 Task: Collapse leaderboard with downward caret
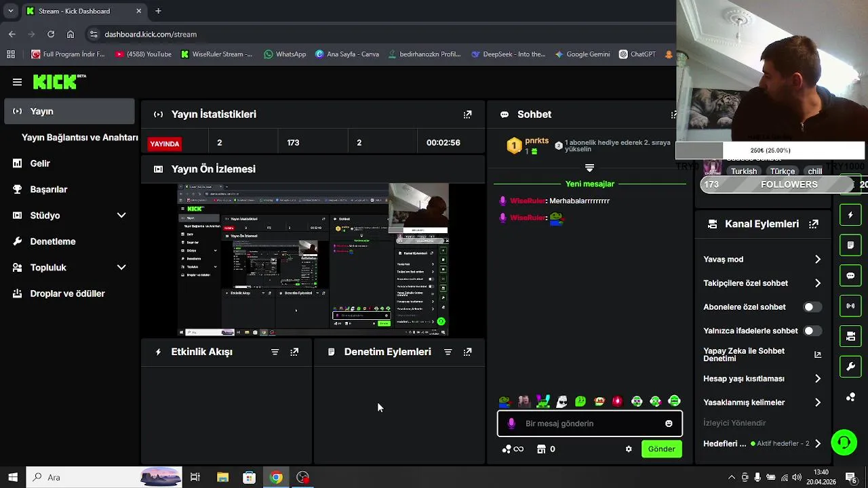coord(589,167)
